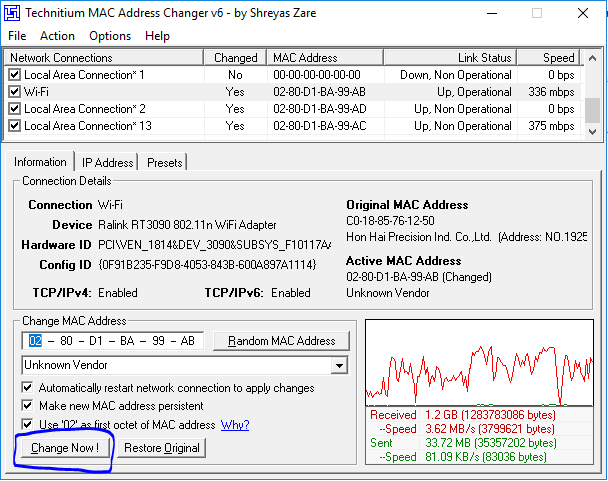Sort by Speed column header
Image resolution: width=608 pixels, height=481 pixels.
549,58
